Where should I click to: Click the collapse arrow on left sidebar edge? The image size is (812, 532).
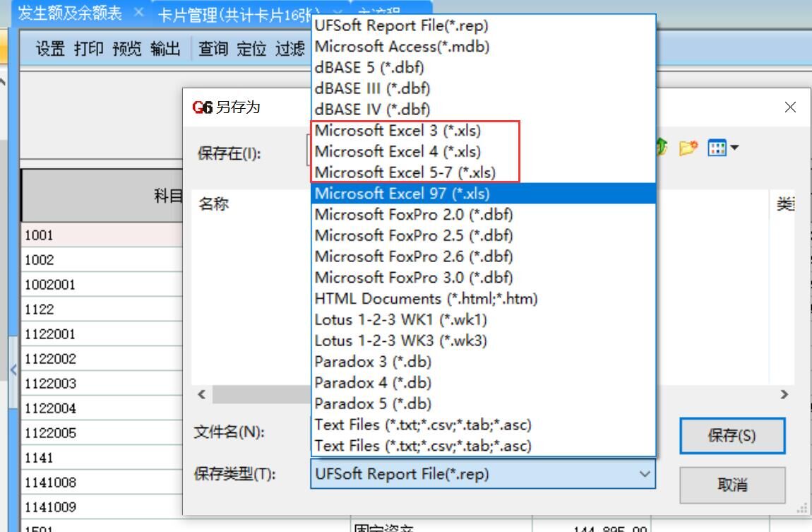pos(13,370)
